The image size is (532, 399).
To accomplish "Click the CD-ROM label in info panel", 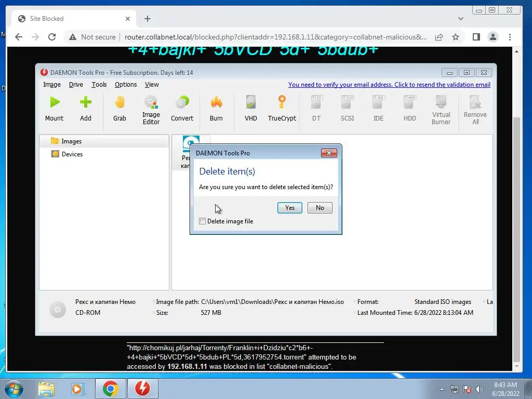I will click(x=87, y=312).
